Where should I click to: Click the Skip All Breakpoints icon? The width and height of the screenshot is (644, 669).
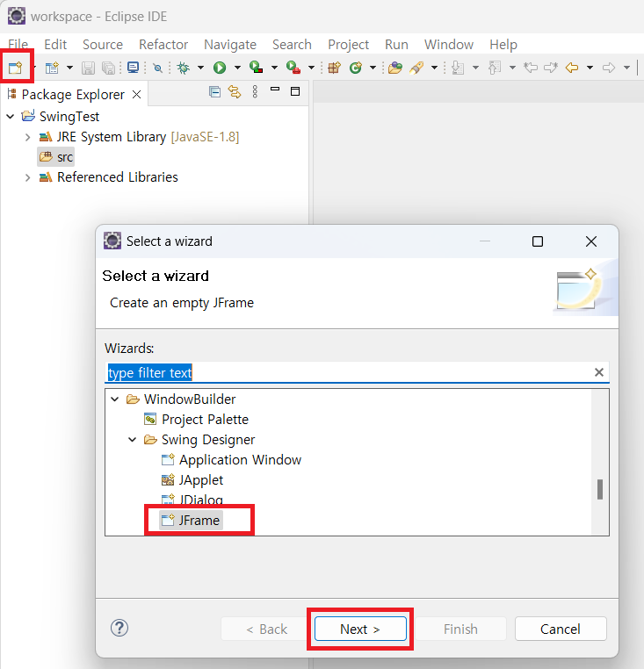tap(157, 68)
